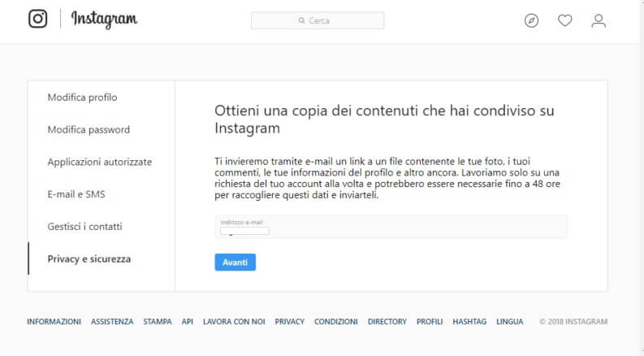Click the PROFILI footer link
The image size is (644, 356).
[x=430, y=322]
